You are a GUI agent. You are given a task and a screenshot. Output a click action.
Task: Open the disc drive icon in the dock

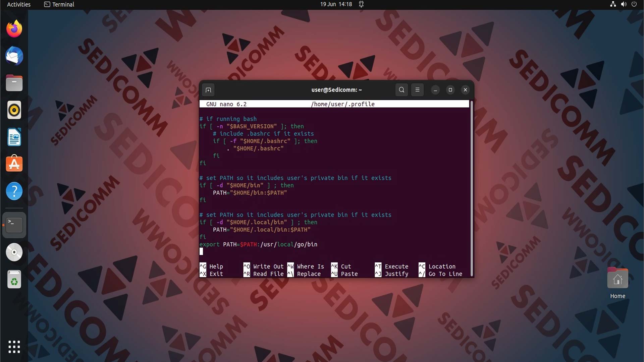click(14, 252)
